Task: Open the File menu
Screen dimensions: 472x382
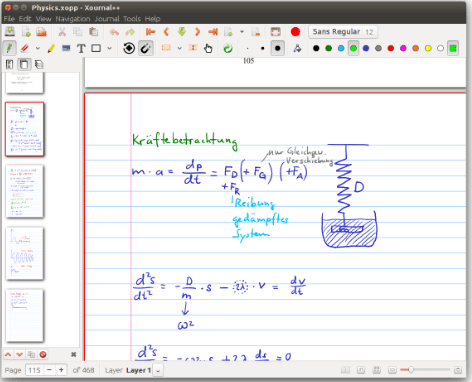Action: (x=9, y=19)
